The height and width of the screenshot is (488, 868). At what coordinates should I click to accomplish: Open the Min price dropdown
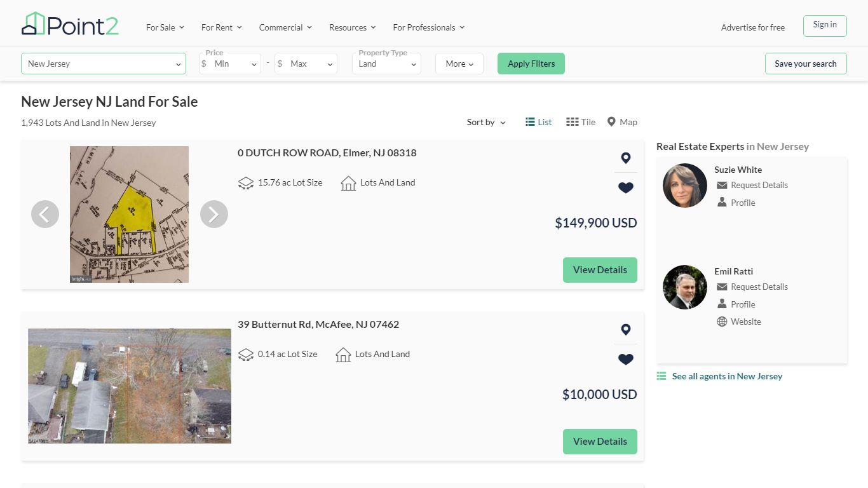tap(230, 64)
